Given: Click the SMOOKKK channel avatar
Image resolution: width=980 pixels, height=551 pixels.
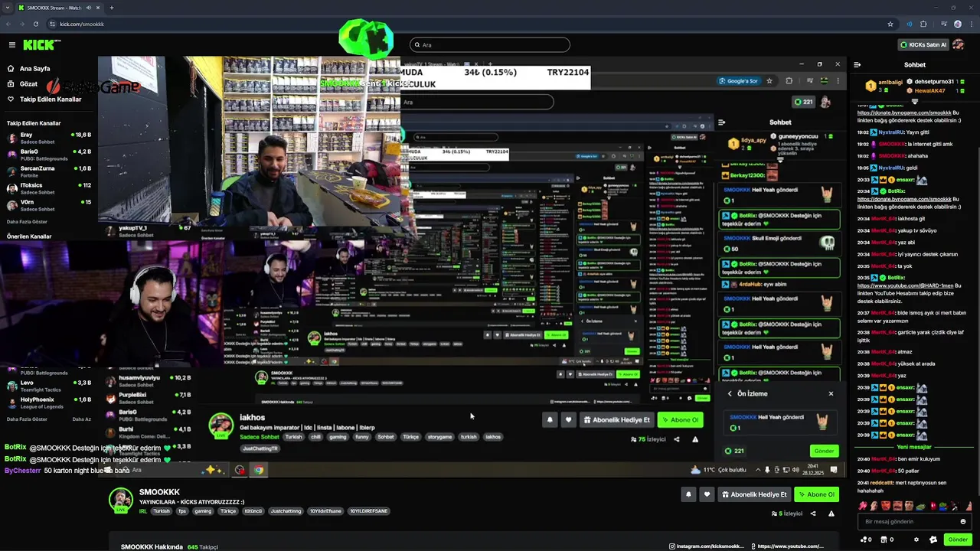Looking at the screenshot, I should pyautogui.click(x=120, y=500).
